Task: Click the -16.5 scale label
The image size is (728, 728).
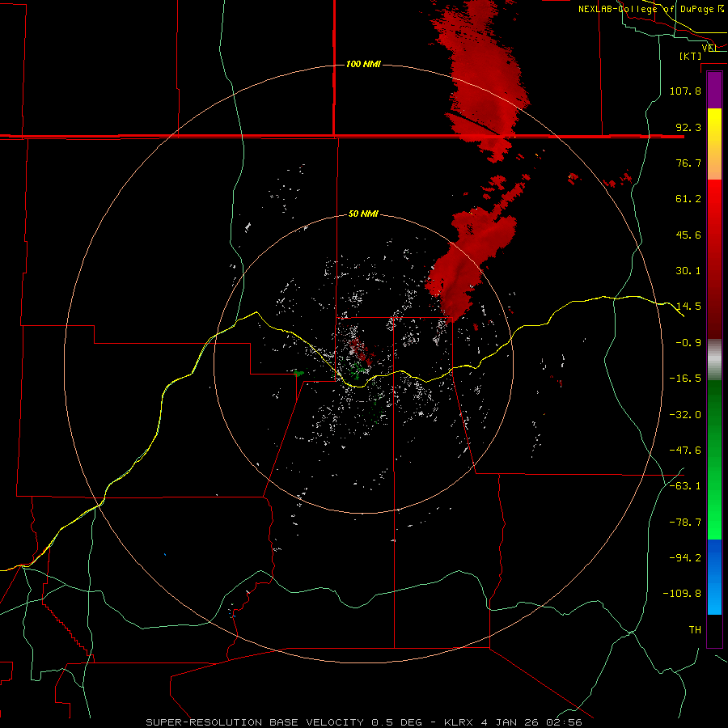Action: [x=685, y=379]
